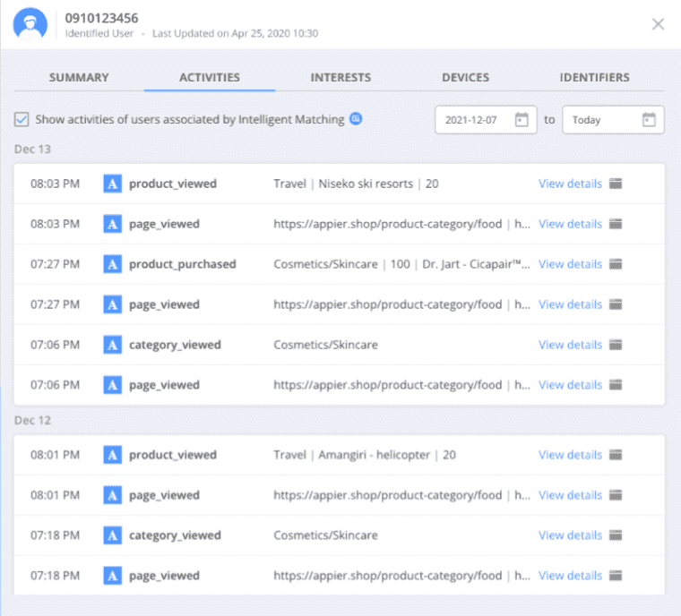This screenshot has height=616, width=681.
Task: Open the Interests tab
Action: pyautogui.click(x=340, y=77)
